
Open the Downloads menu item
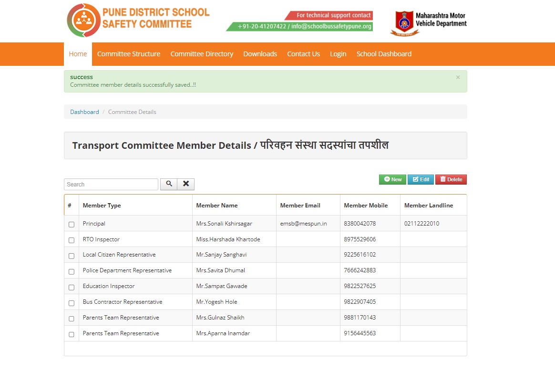(260, 54)
